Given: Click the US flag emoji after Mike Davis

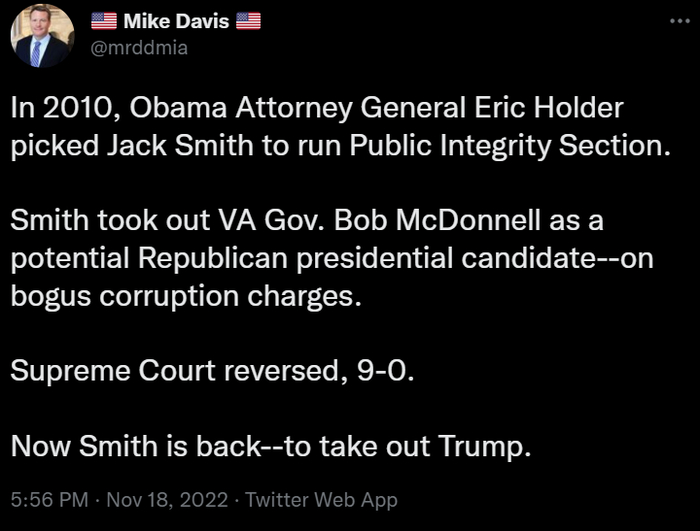Looking at the screenshot, I should coord(248,20).
